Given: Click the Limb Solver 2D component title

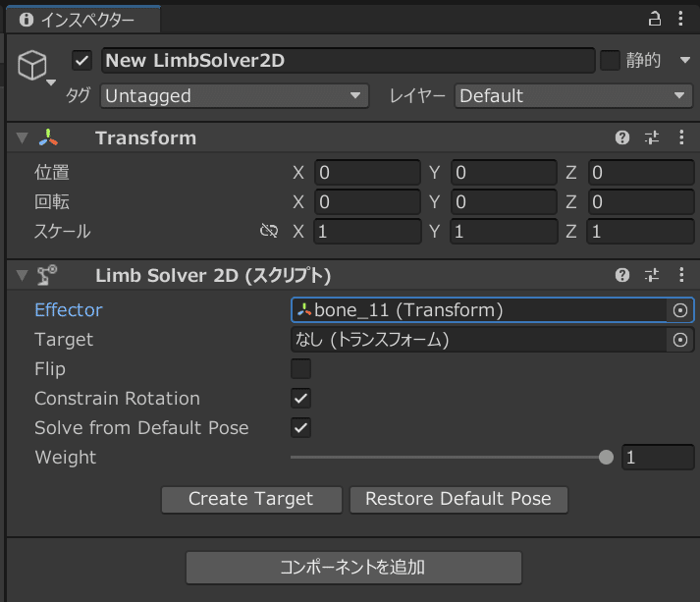Looking at the screenshot, I should point(213,276).
